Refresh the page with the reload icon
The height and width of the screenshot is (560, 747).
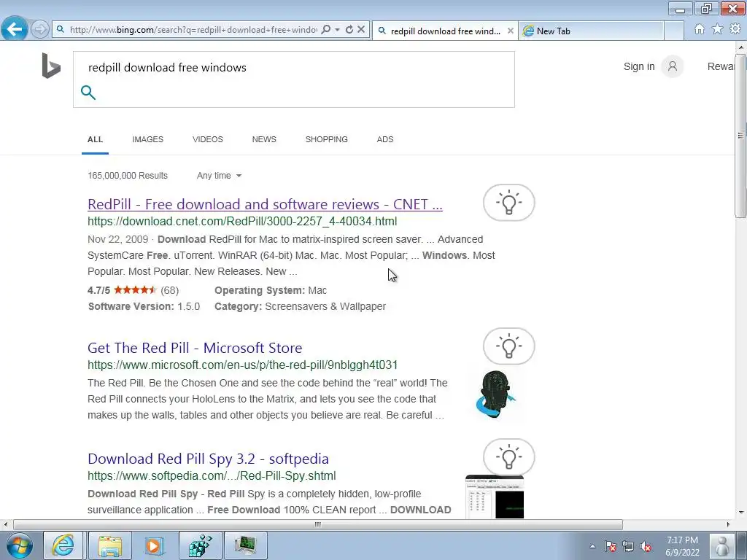(349, 29)
